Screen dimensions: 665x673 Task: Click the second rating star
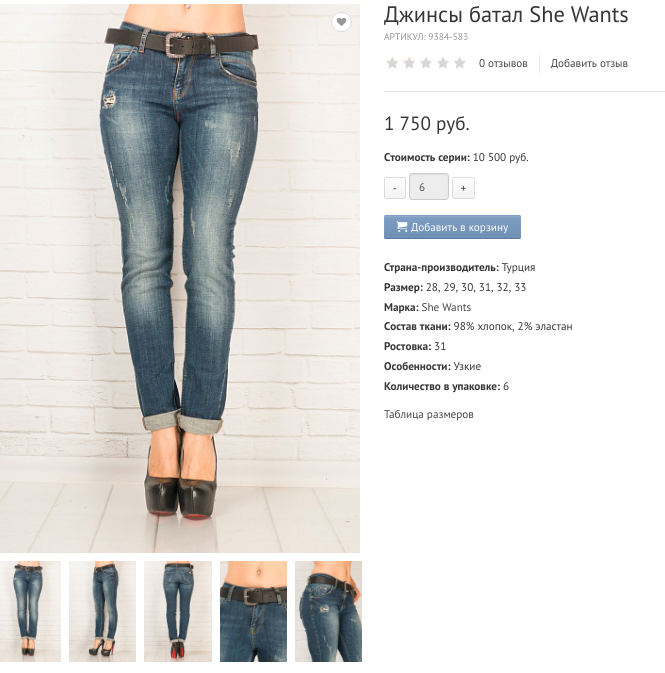coord(409,63)
